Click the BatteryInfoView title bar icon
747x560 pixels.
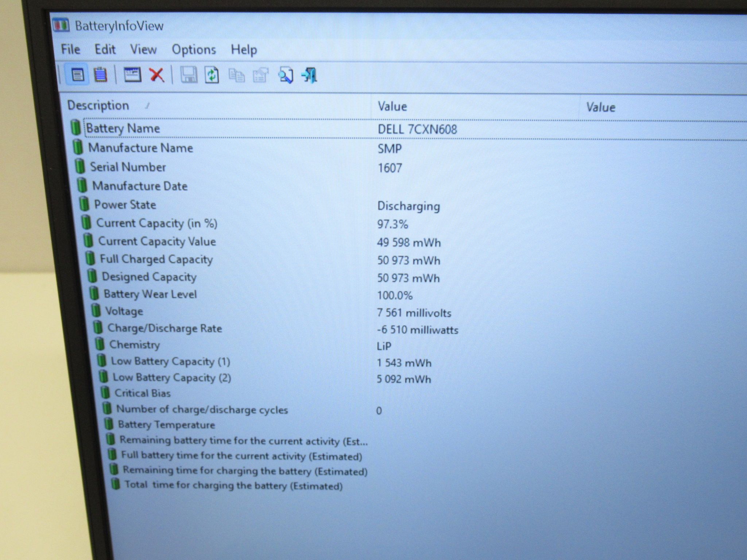(x=61, y=25)
